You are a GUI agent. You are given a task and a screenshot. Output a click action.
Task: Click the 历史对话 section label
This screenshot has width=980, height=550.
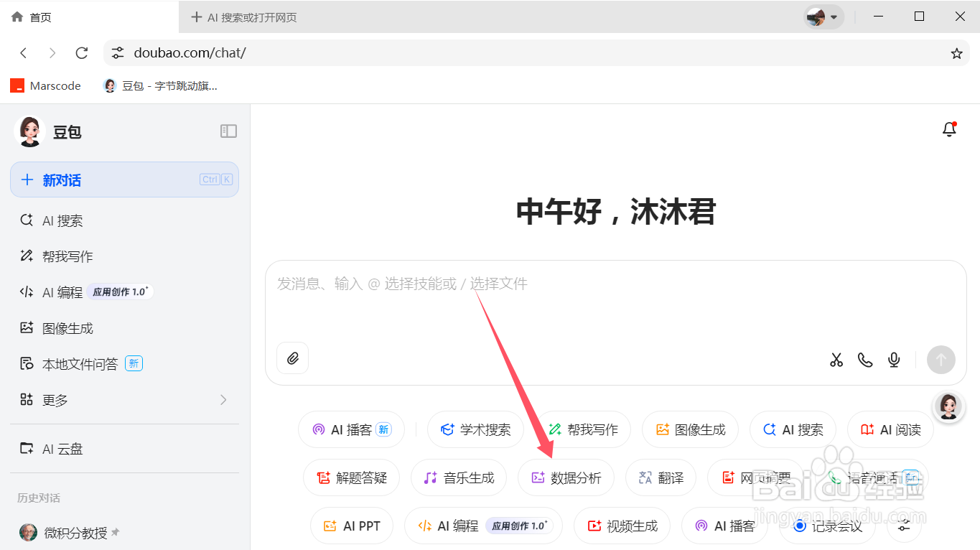pos(39,498)
